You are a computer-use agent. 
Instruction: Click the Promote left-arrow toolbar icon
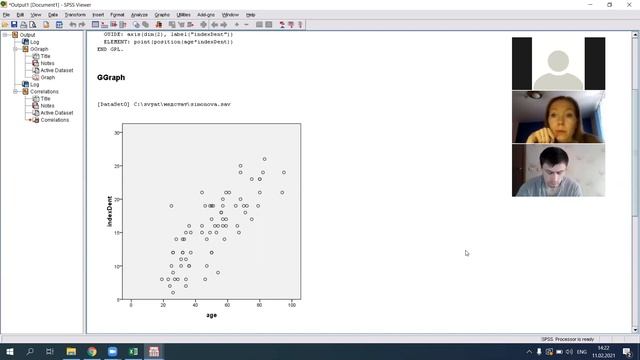coord(214,24)
